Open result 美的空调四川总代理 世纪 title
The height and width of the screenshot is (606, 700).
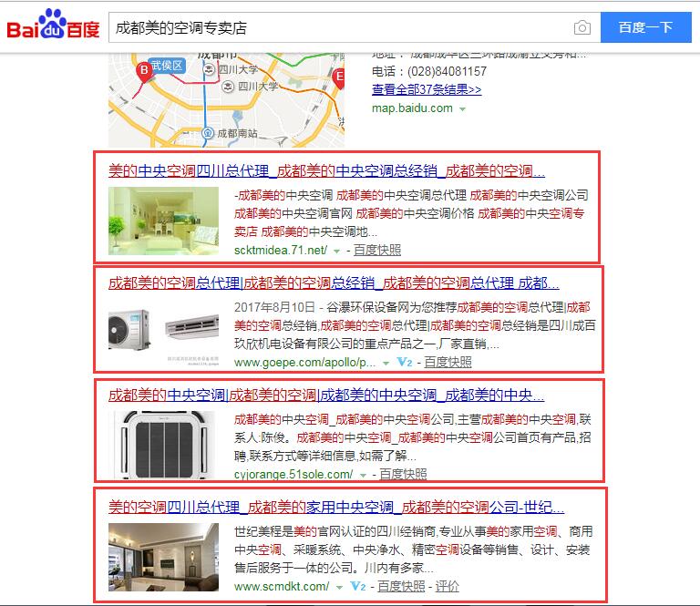point(336,507)
